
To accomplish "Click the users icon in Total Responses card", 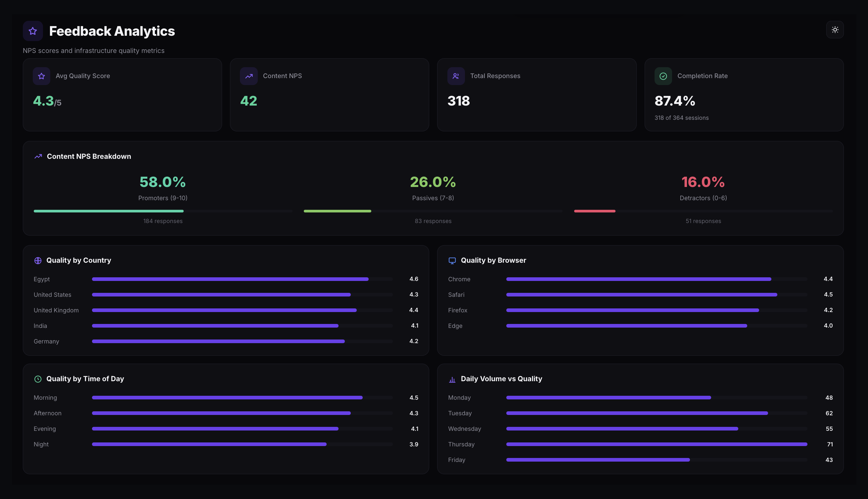I will (456, 76).
